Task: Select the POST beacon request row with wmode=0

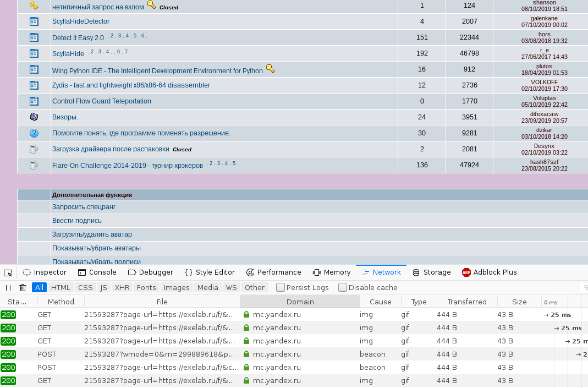Action: [x=165, y=354]
